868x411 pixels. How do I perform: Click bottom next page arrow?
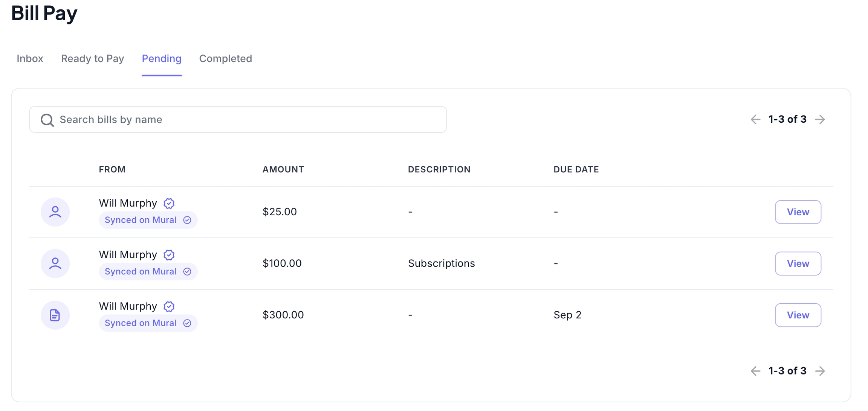[820, 371]
